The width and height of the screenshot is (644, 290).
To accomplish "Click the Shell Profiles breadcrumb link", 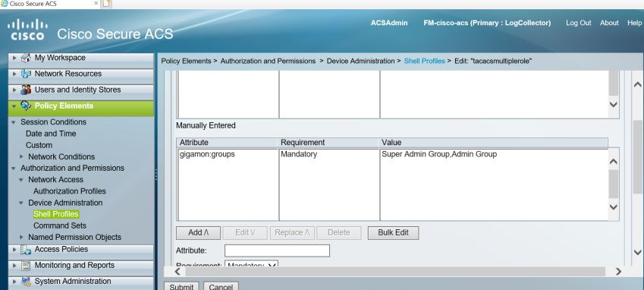I will (425, 61).
